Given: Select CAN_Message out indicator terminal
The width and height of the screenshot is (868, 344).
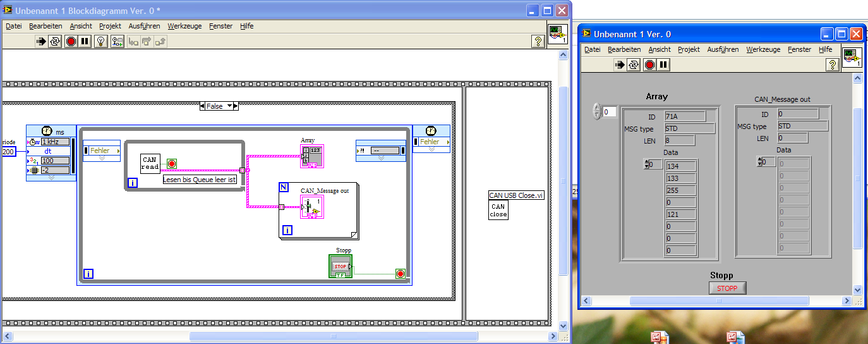Looking at the screenshot, I should click(312, 207).
